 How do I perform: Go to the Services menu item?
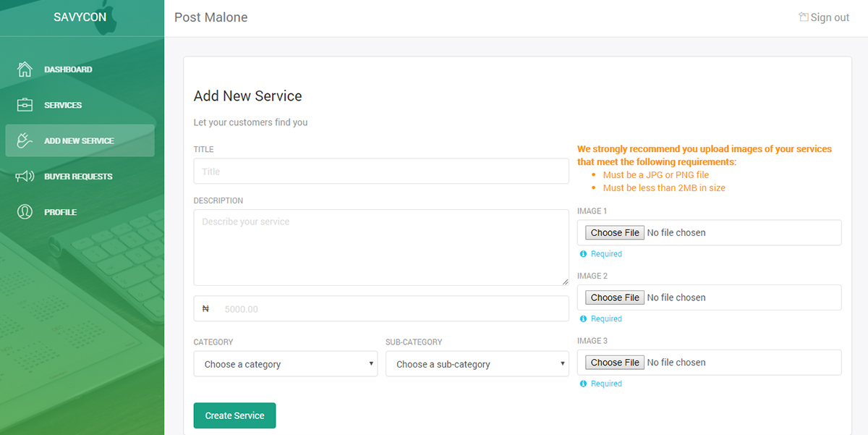(80, 105)
